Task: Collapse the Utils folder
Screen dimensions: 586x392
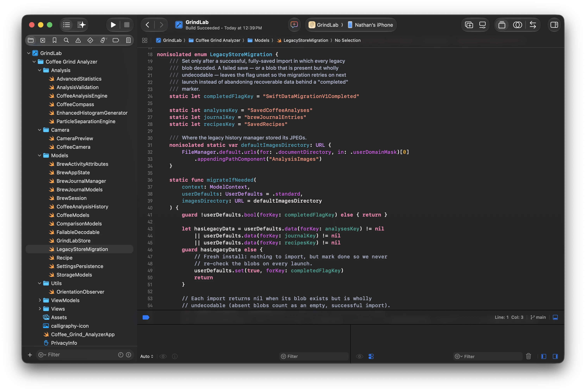Action: point(40,283)
